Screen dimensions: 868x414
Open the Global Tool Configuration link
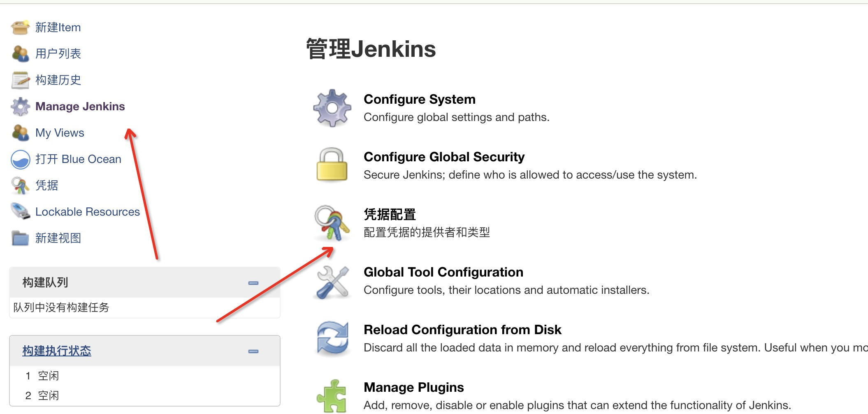443,272
